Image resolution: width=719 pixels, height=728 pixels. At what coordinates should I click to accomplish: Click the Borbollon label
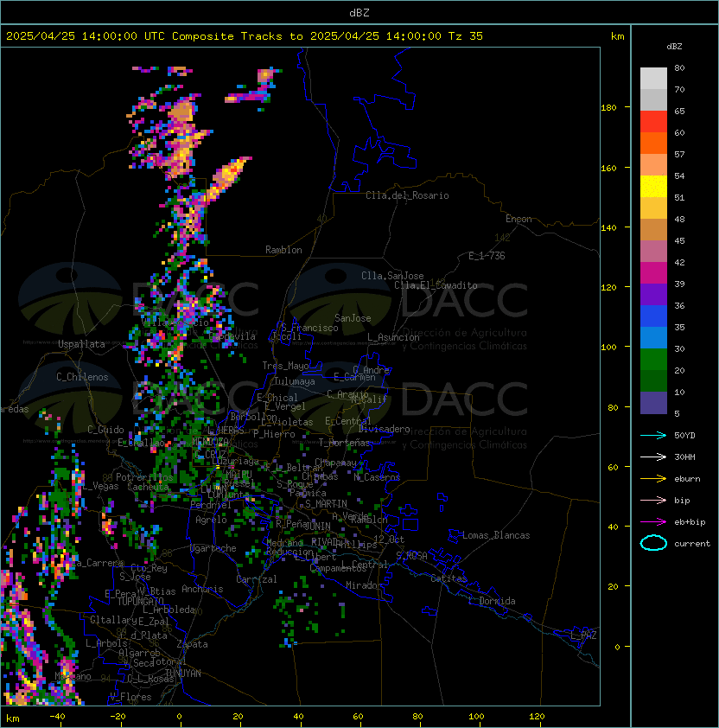click(253, 417)
